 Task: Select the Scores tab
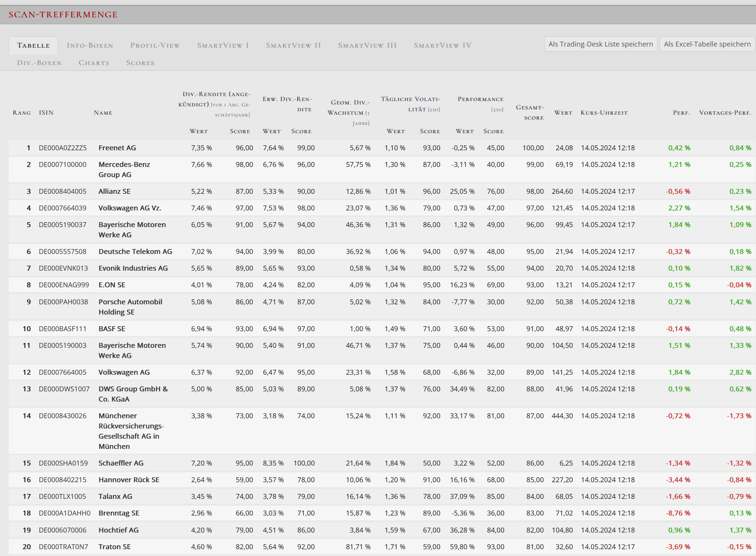pyautogui.click(x=140, y=63)
